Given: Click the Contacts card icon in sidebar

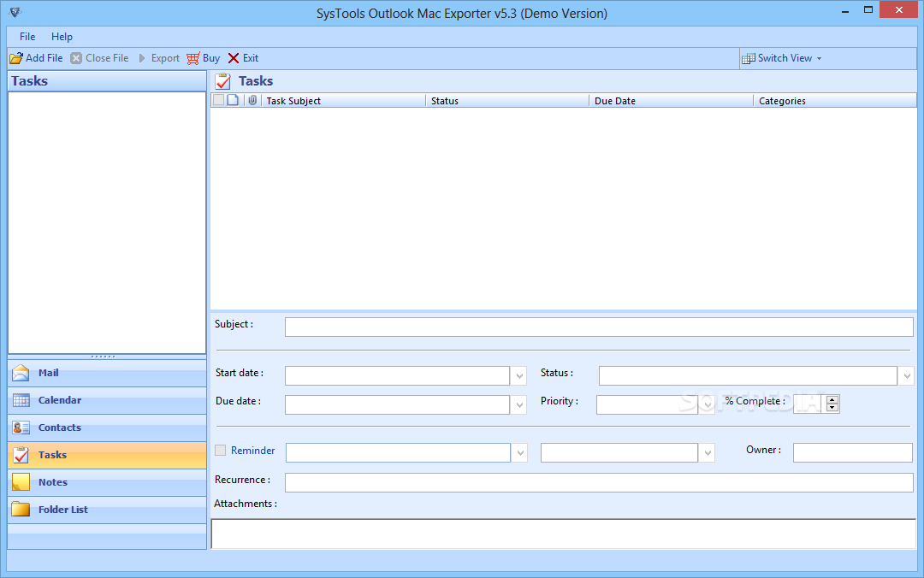Looking at the screenshot, I should tap(21, 428).
